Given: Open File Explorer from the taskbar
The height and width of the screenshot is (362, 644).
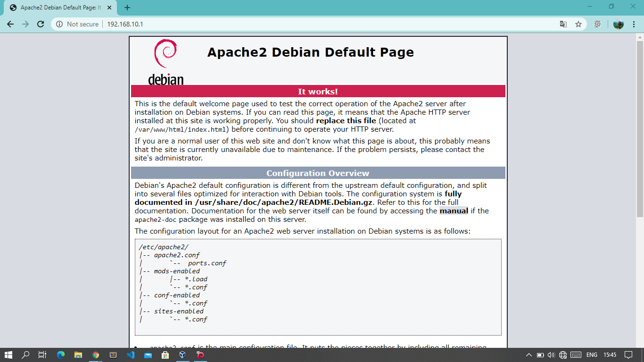Looking at the screenshot, I should click(x=78, y=354).
